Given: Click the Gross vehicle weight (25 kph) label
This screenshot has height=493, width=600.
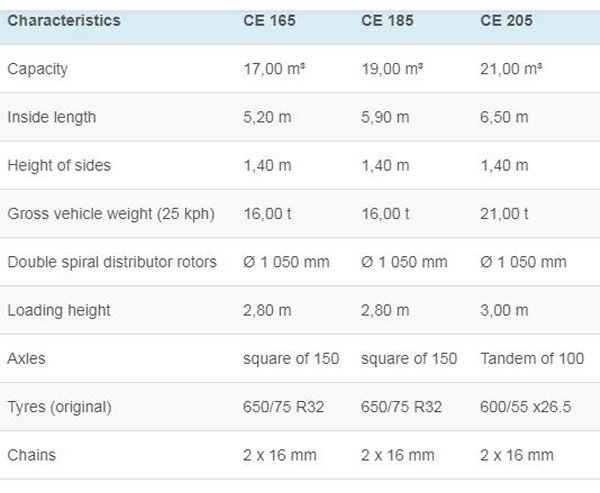Looking at the screenshot, I should [x=111, y=213].
